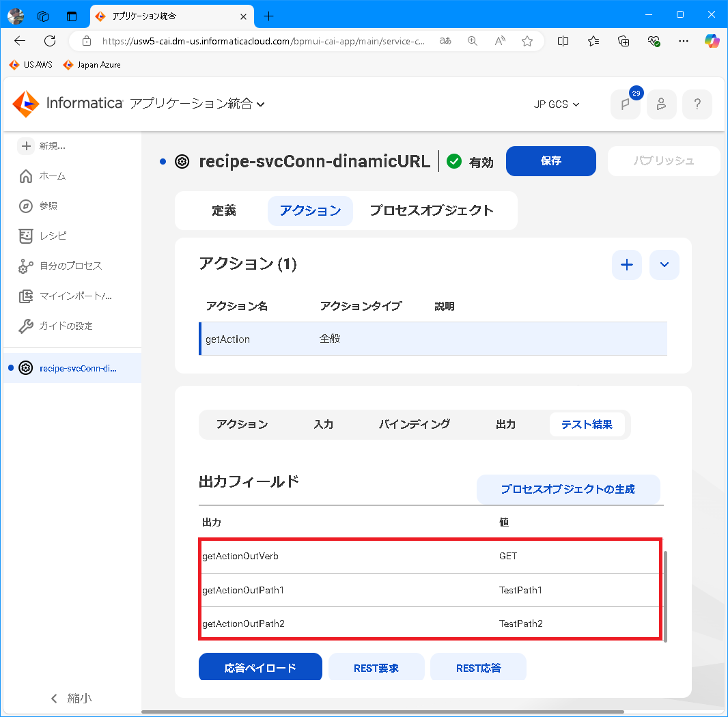Open ガイドの設定 in sidebar

pos(56,326)
